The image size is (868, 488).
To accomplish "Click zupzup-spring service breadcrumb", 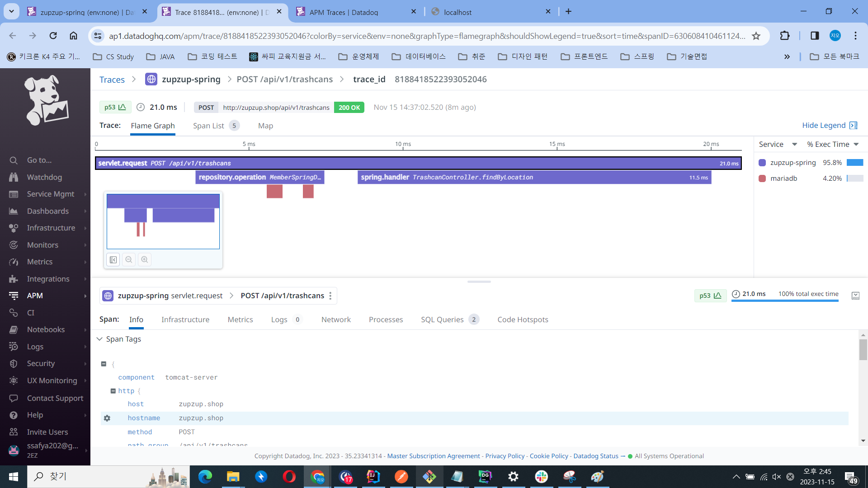I will click(191, 79).
